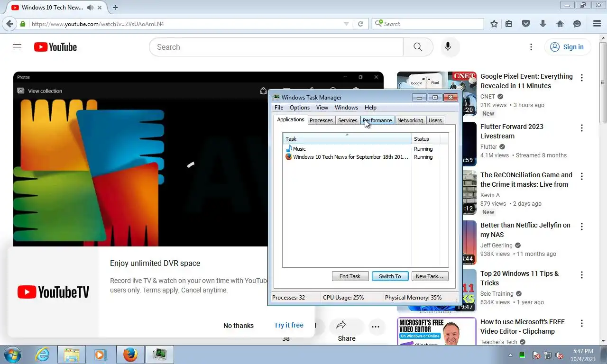This screenshot has height=364, width=607.
Task: Click the YouTube search magnifier button
Action: 418,47
